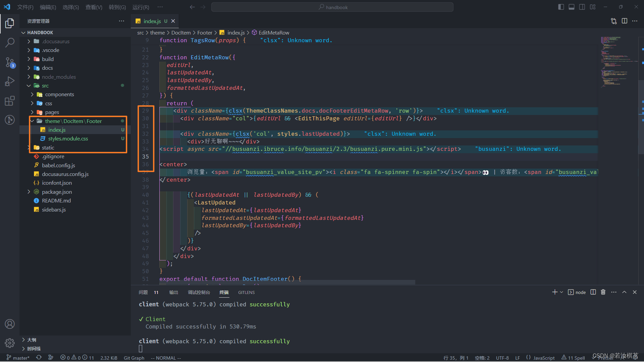This screenshot has height=362, width=644.
Task: Click the Split Editor Right icon
Action: pyautogui.click(x=624, y=21)
